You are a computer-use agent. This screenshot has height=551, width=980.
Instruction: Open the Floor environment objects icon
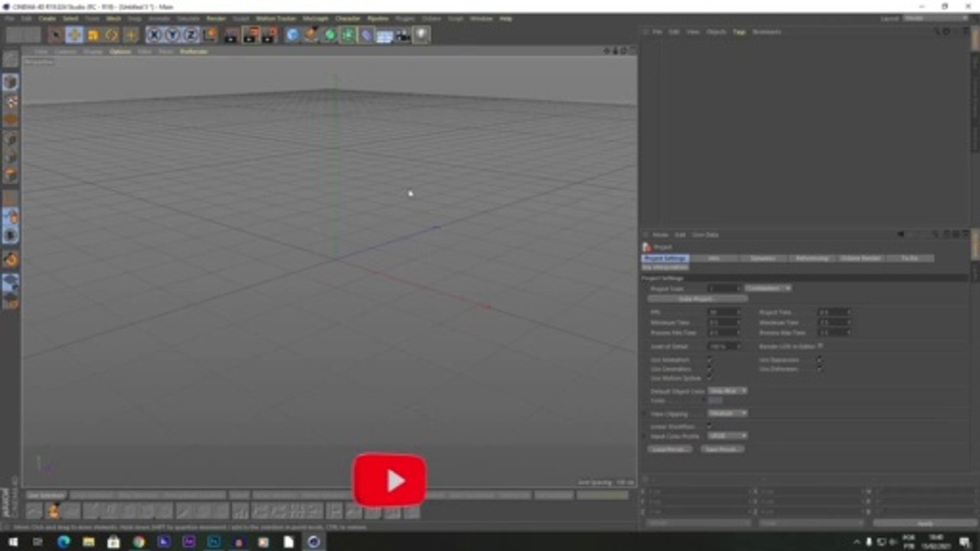point(384,34)
